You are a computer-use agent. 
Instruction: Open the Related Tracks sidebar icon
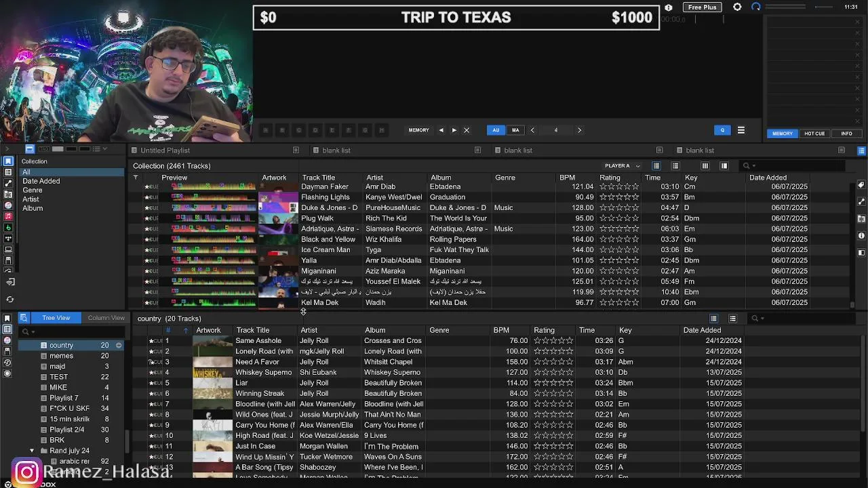click(x=8, y=183)
